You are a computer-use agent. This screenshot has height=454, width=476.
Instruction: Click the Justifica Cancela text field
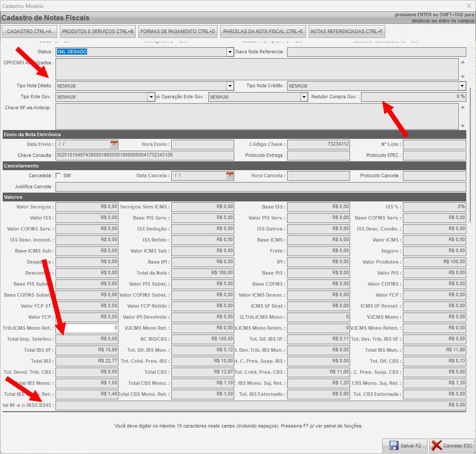pyautogui.click(x=260, y=187)
